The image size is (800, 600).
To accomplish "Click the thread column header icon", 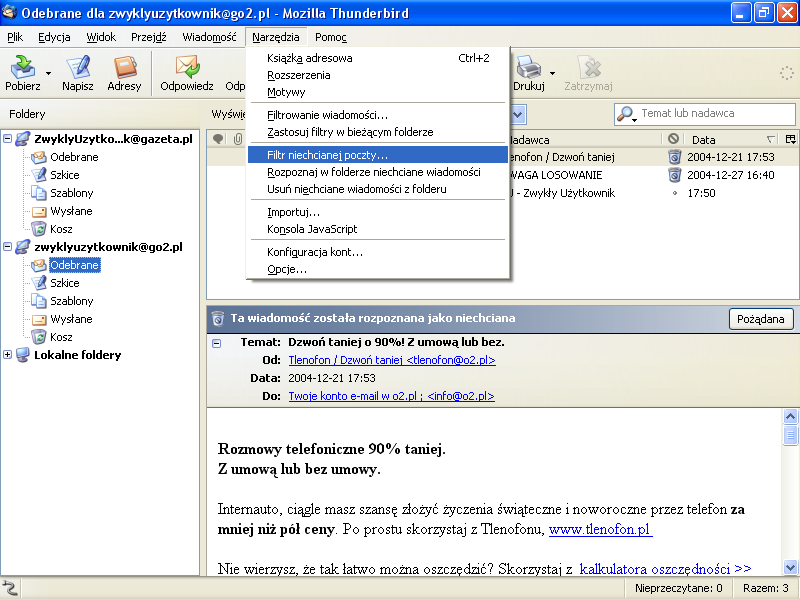I will pos(218,139).
